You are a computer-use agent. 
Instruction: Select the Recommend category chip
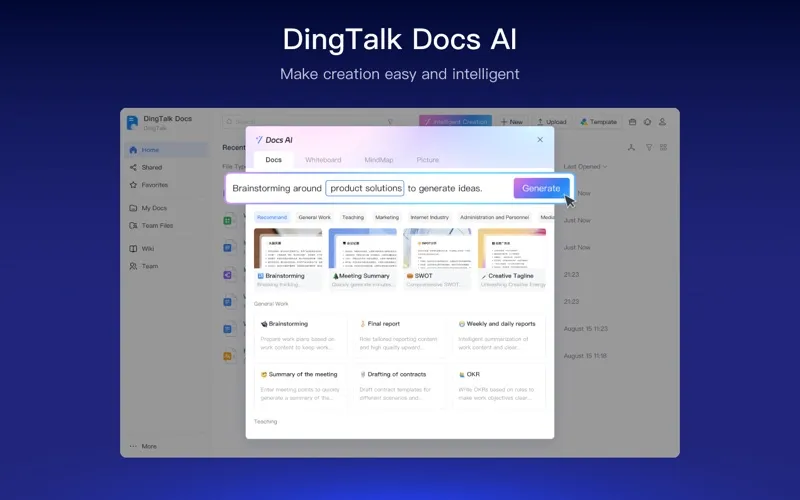(x=272, y=217)
